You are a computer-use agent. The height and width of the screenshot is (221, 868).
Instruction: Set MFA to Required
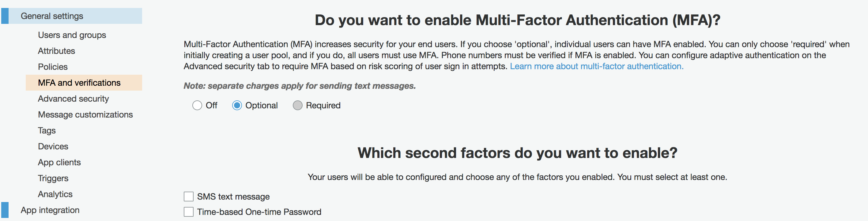297,105
